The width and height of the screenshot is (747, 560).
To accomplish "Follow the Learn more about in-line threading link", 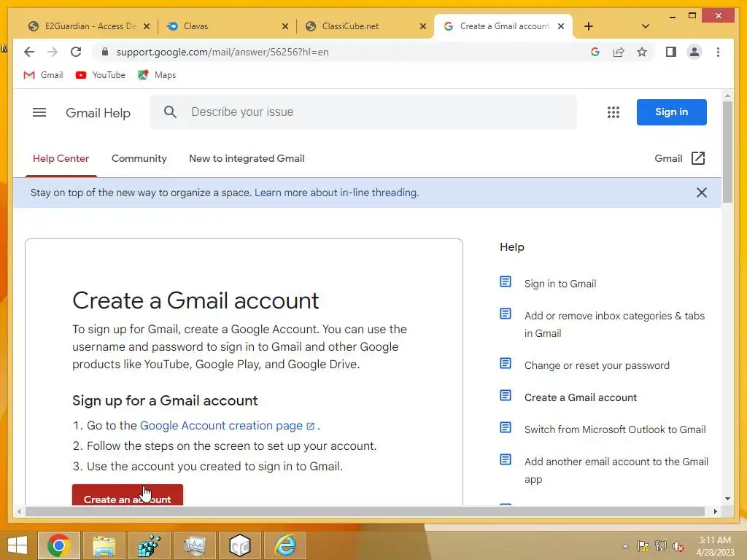I will 336,192.
